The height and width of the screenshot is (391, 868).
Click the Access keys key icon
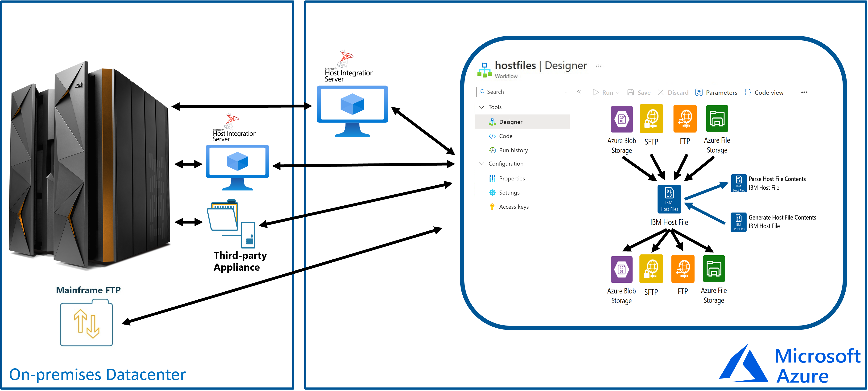click(x=492, y=206)
